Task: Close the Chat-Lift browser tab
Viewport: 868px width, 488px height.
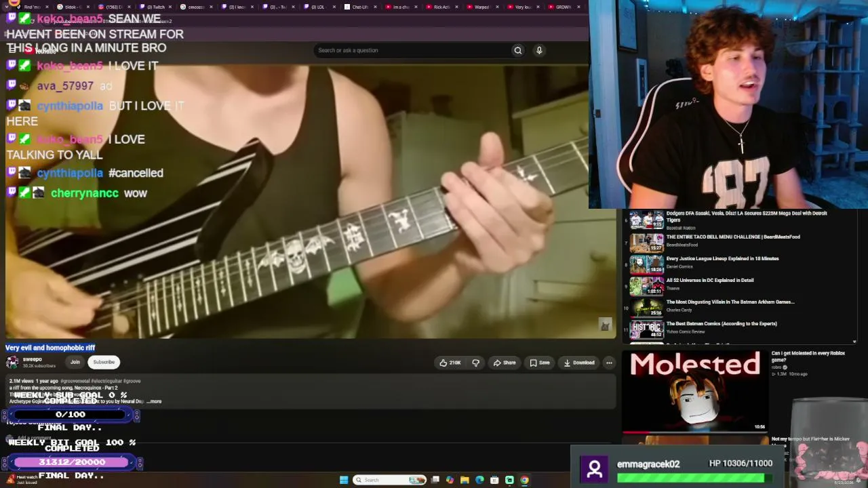Action: [375, 7]
